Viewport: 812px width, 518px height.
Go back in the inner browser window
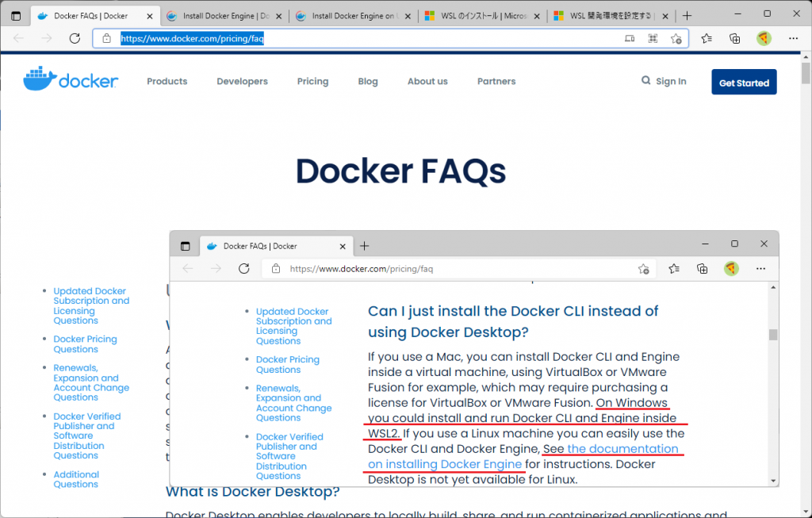point(188,268)
